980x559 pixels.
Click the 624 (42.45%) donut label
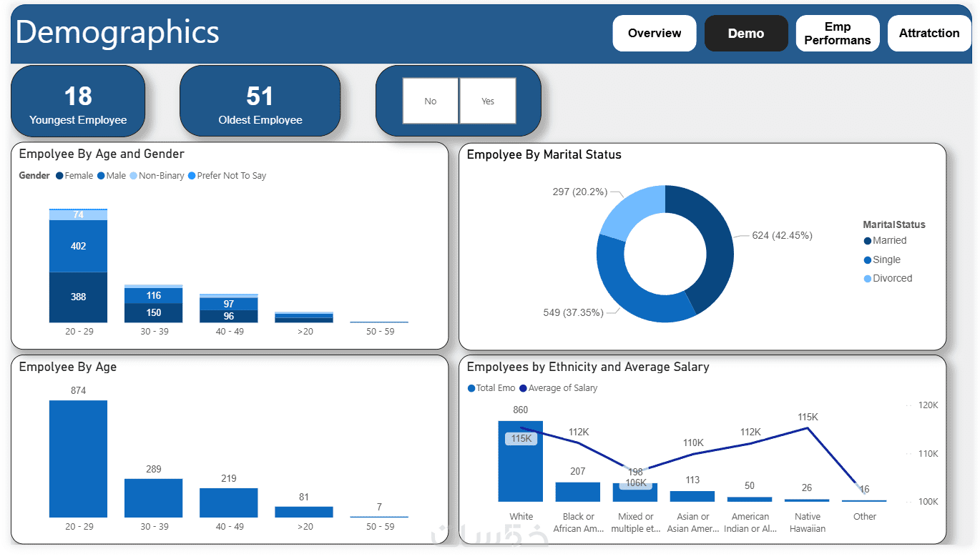(783, 235)
